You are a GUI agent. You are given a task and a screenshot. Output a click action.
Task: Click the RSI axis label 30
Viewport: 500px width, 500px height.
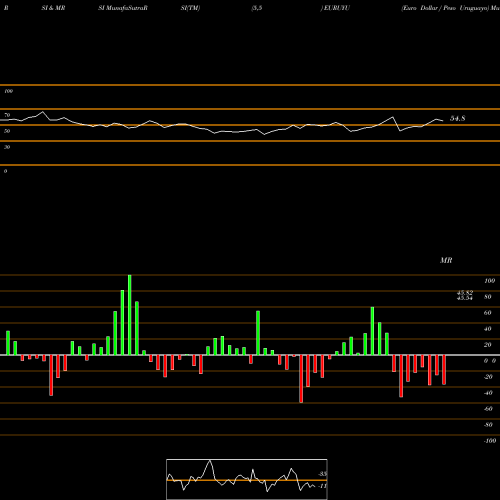7,147
